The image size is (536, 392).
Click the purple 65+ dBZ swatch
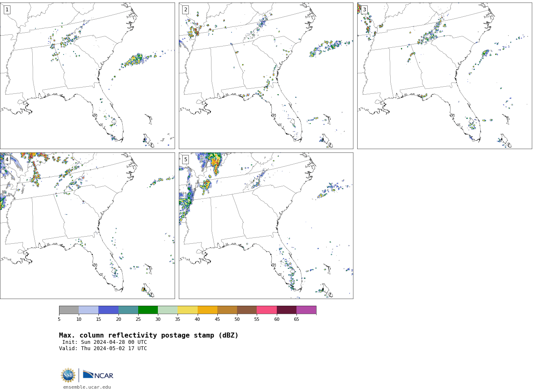306,310
